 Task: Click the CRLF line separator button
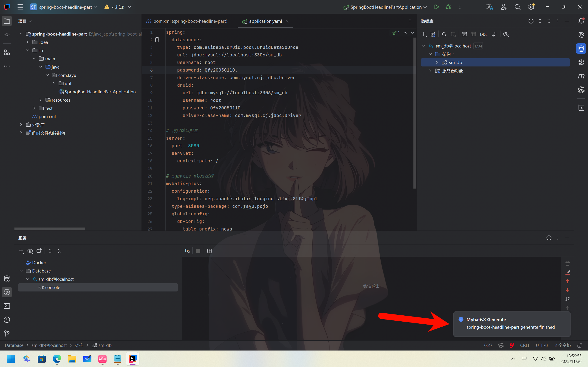pyautogui.click(x=525, y=345)
